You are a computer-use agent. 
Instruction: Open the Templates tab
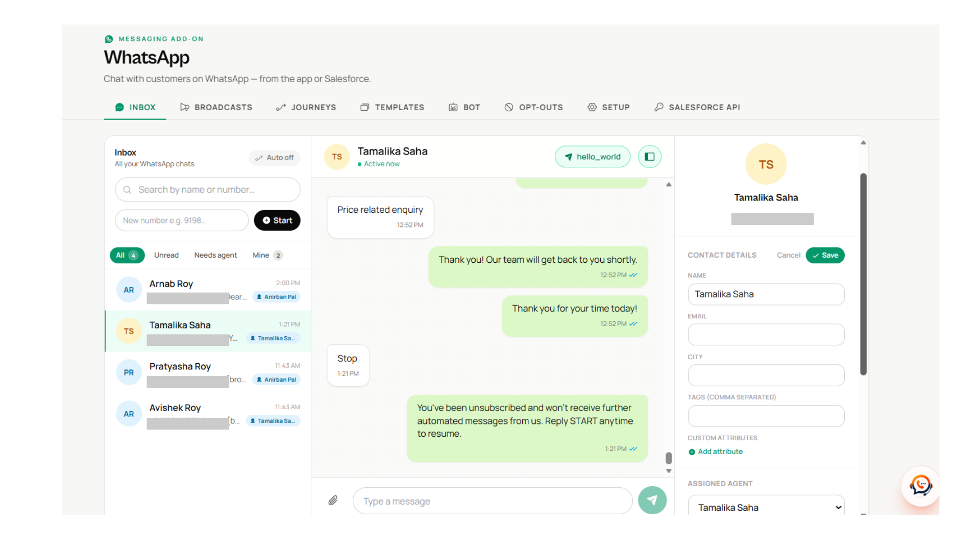(x=392, y=107)
